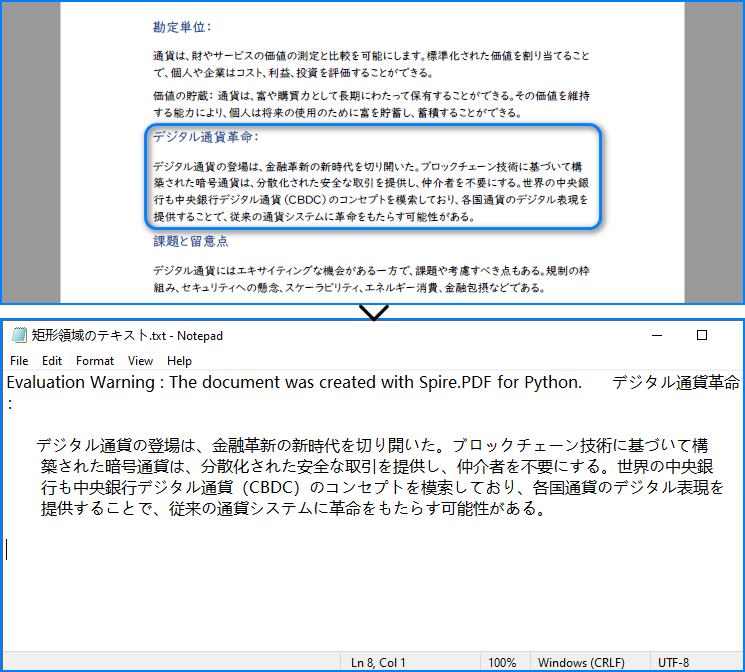
Task: Click the PDF line starting '通貨は、財やサービスの'
Action: (371, 56)
